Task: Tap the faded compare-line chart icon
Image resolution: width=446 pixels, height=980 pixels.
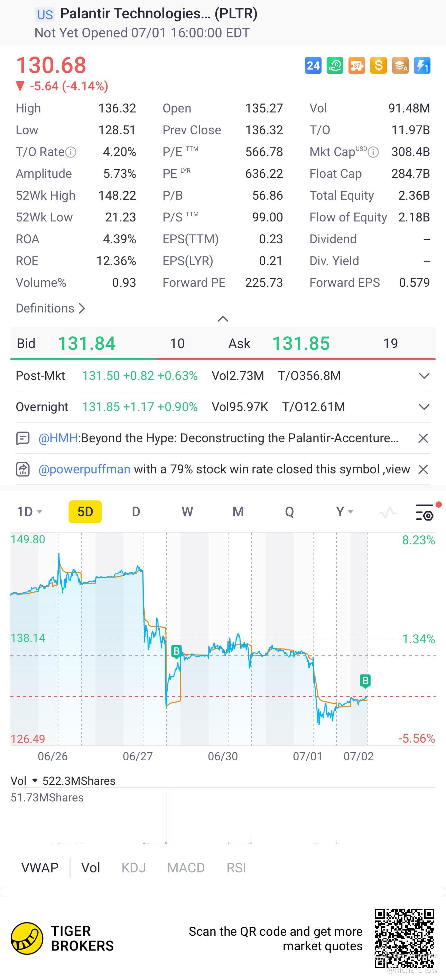Action: [x=388, y=512]
